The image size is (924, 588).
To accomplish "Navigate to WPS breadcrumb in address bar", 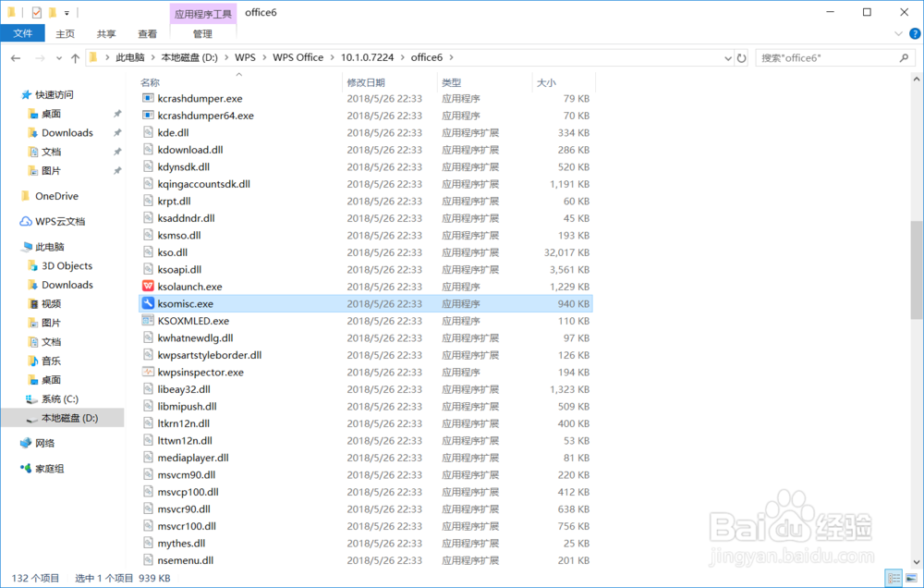I will 245,58.
